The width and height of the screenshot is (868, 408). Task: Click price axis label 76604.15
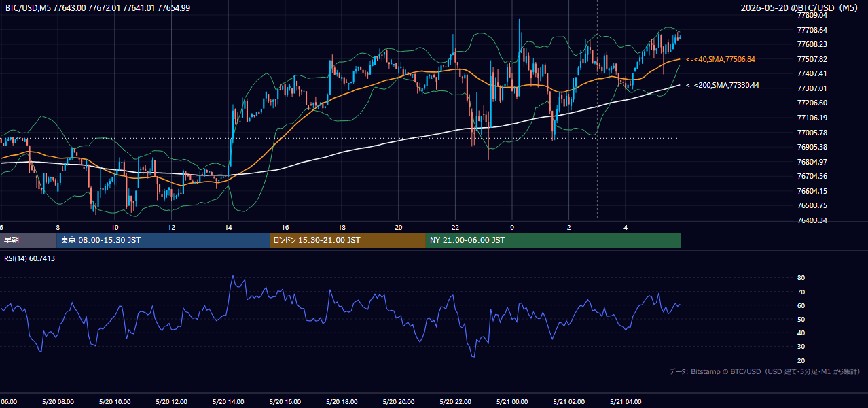pos(813,191)
